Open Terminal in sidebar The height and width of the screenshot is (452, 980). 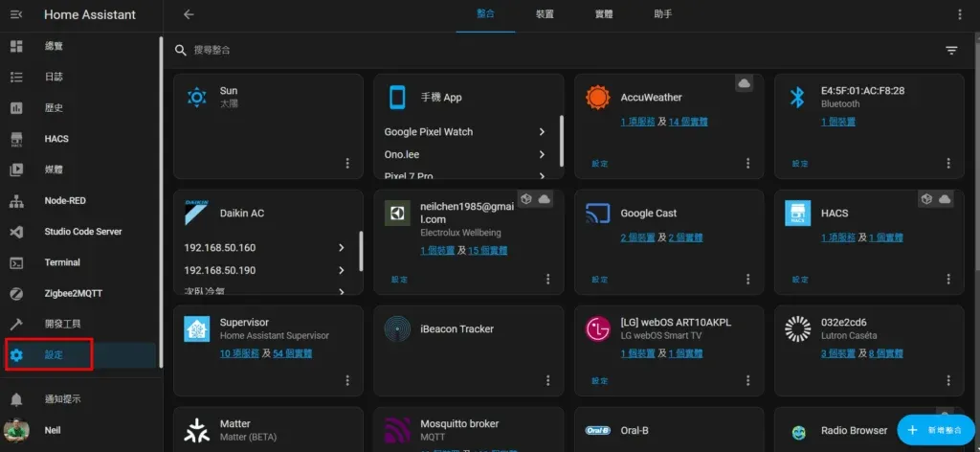(80, 262)
